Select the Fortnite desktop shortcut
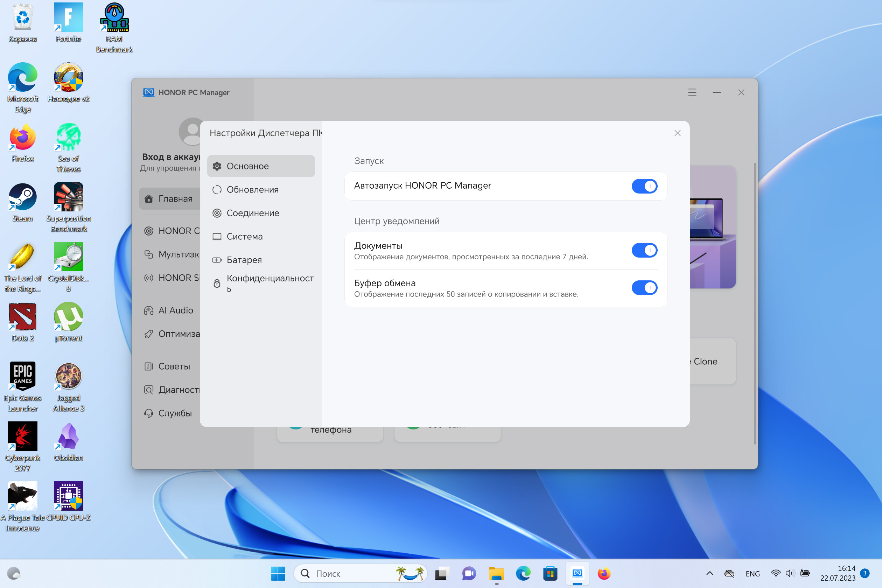882x588 pixels. (x=68, y=23)
